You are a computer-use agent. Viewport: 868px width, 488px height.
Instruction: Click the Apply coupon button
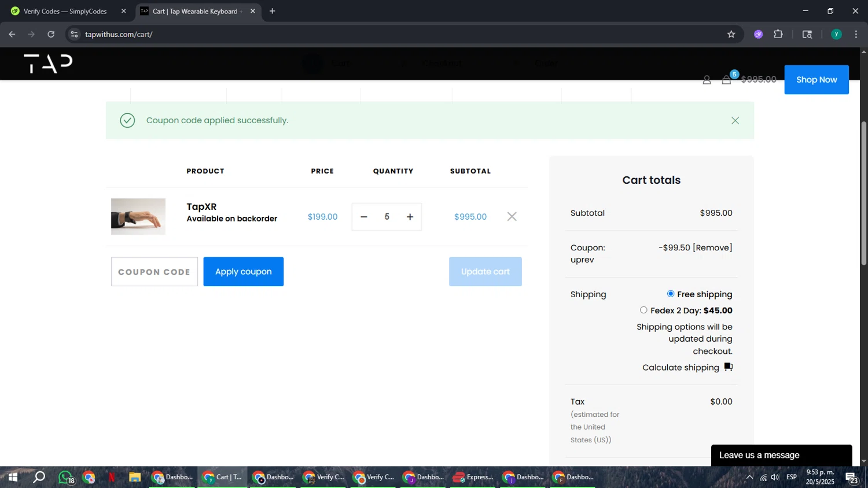pos(244,272)
